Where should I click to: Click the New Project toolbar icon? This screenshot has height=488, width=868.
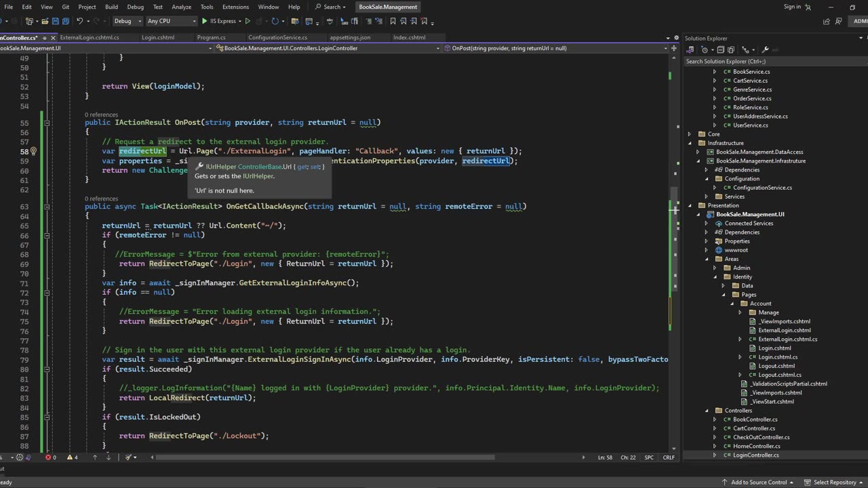(x=29, y=21)
